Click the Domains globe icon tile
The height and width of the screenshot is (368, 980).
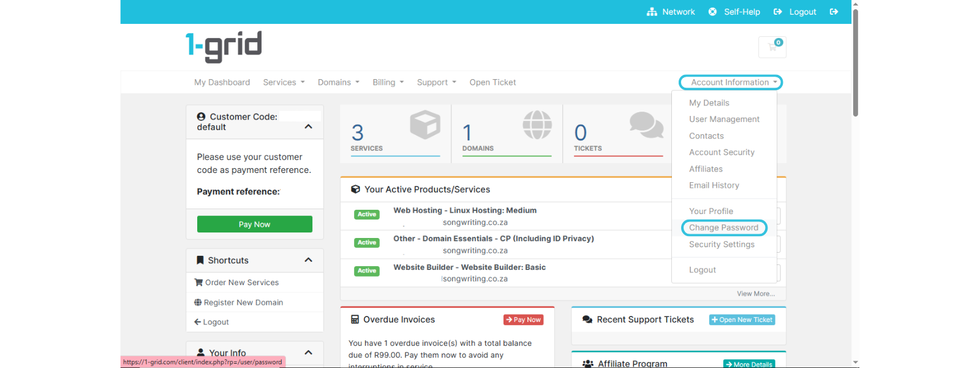click(x=537, y=125)
